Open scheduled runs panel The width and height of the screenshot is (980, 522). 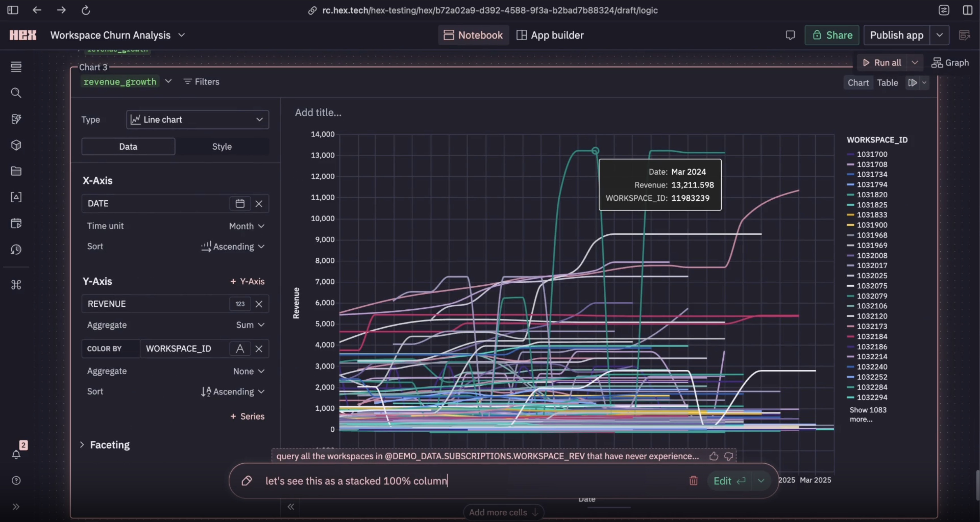(16, 223)
